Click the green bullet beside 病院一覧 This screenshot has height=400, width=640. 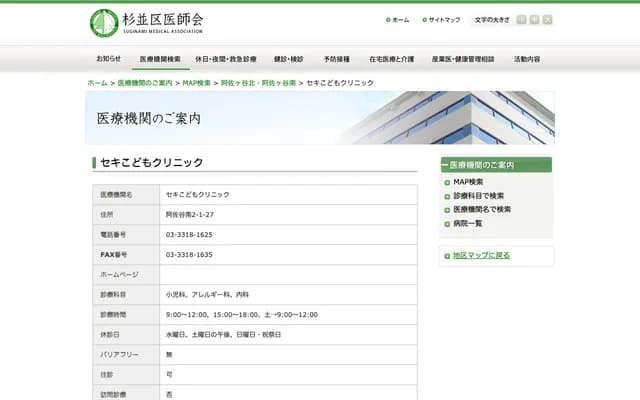[x=447, y=224]
